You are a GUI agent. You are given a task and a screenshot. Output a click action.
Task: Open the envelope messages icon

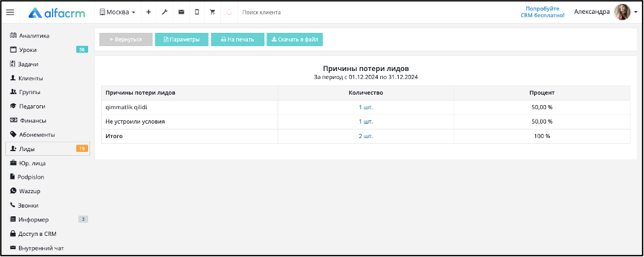pos(181,12)
